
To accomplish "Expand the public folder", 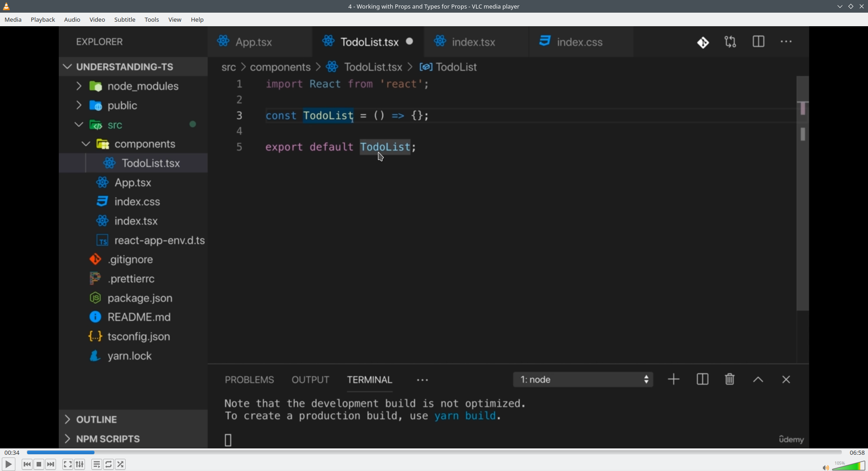I will (x=133, y=106).
